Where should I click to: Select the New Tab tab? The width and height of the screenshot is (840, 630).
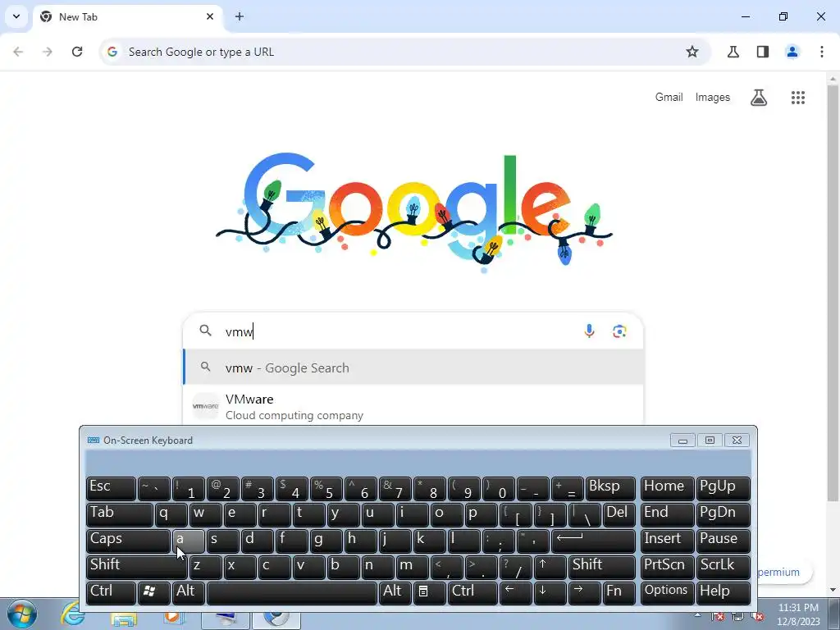[x=128, y=16]
